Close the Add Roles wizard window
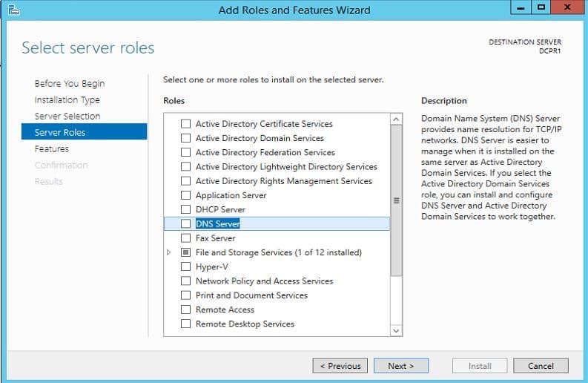This screenshot has height=383, width=588. [567, 7]
